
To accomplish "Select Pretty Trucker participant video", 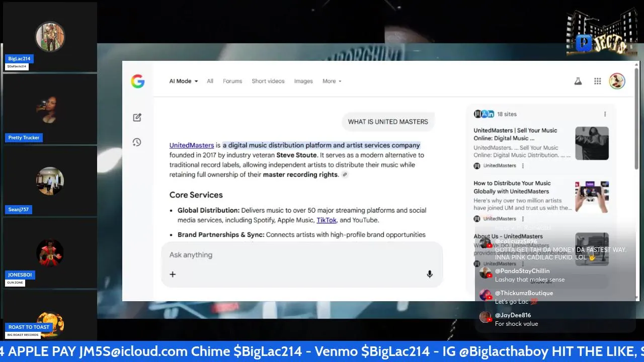I will pos(50,109).
